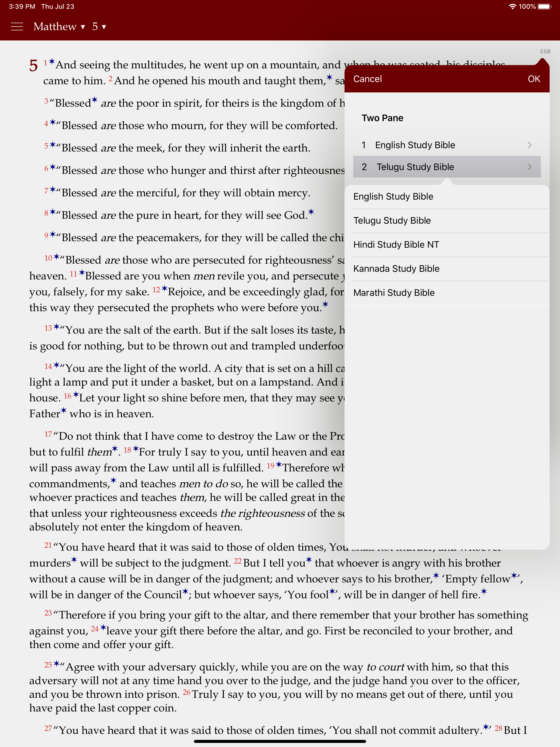The image size is (560, 747).
Task: Open footnote asterisk at verse 1
Action: tap(52, 62)
